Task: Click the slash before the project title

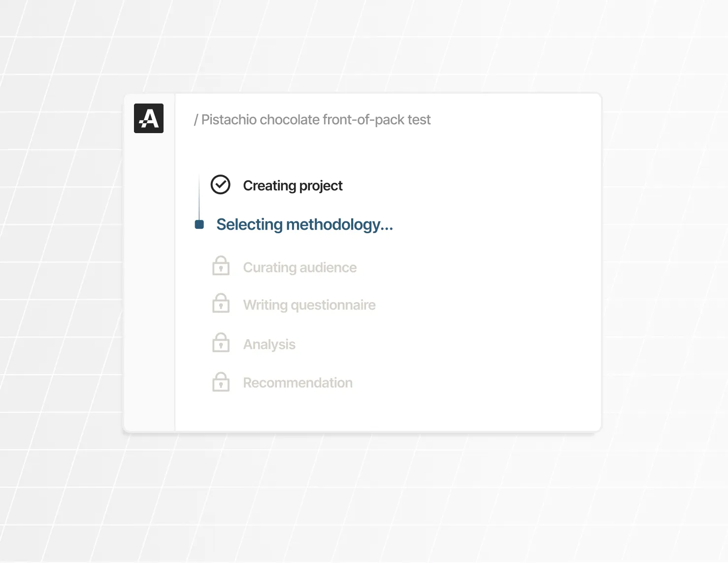Action: [x=196, y=120]
